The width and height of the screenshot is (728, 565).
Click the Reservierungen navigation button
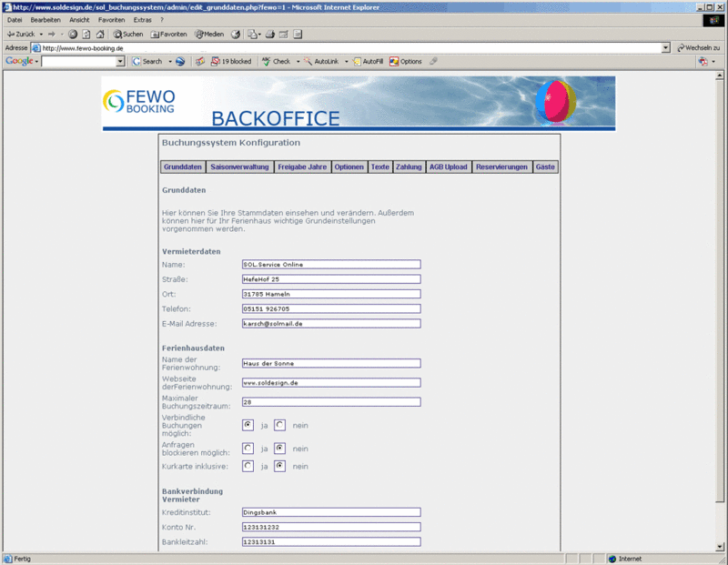click(x=501, y=167)
